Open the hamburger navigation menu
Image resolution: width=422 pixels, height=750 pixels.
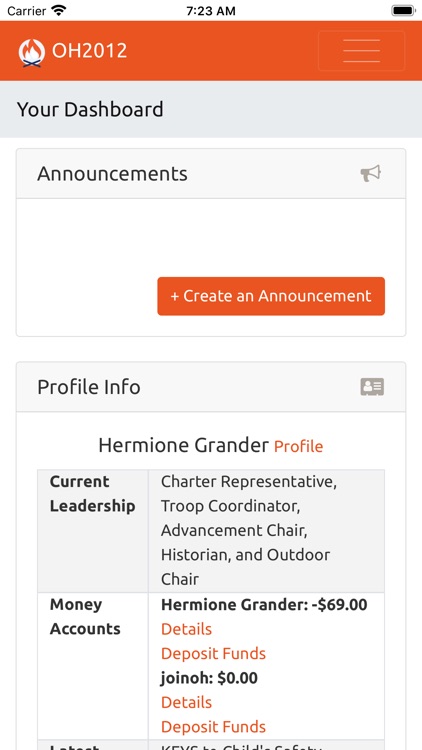click(x=361, y=51)
